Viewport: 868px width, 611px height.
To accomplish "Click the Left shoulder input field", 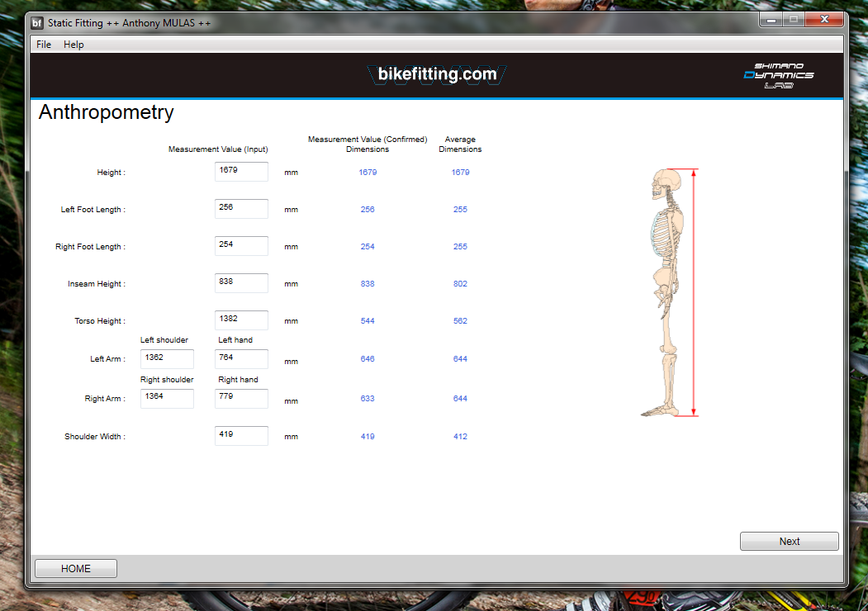I will coord(167,358).
